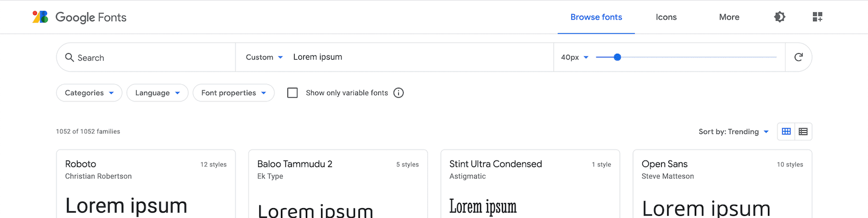The width and height of the screenshot is (868, 218).
Task: Enable Show only variable fonts checkbox
Action: tap(292, 93)
